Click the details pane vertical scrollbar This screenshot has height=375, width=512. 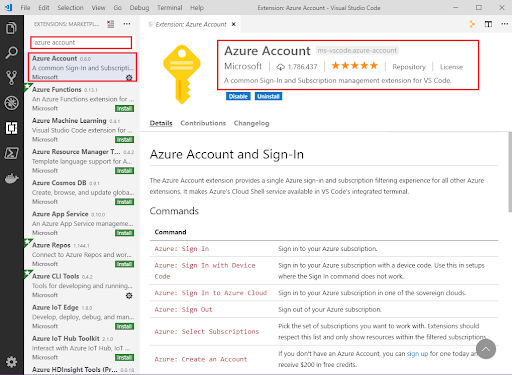(509, 172)
